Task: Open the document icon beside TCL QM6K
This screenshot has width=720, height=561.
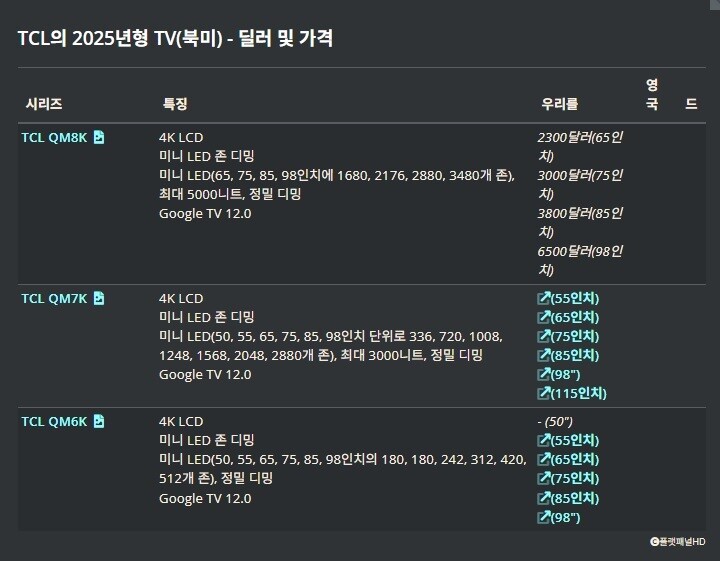Action: [x=99, y=421]
